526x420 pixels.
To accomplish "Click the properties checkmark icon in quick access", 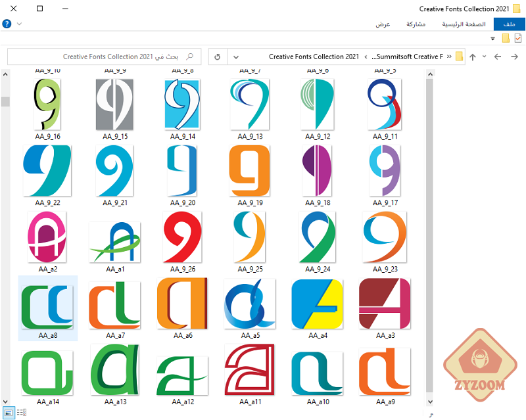I will click(x=518, y=38).
